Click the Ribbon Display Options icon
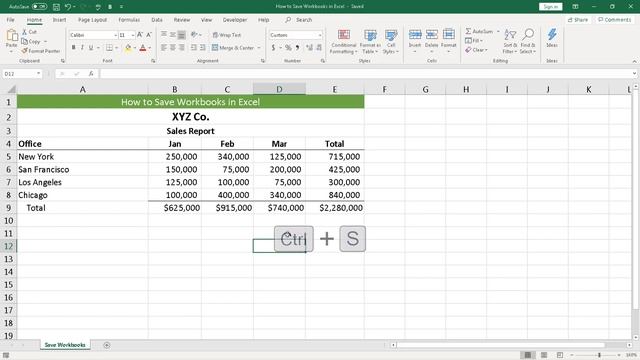 tap(575, 7)
